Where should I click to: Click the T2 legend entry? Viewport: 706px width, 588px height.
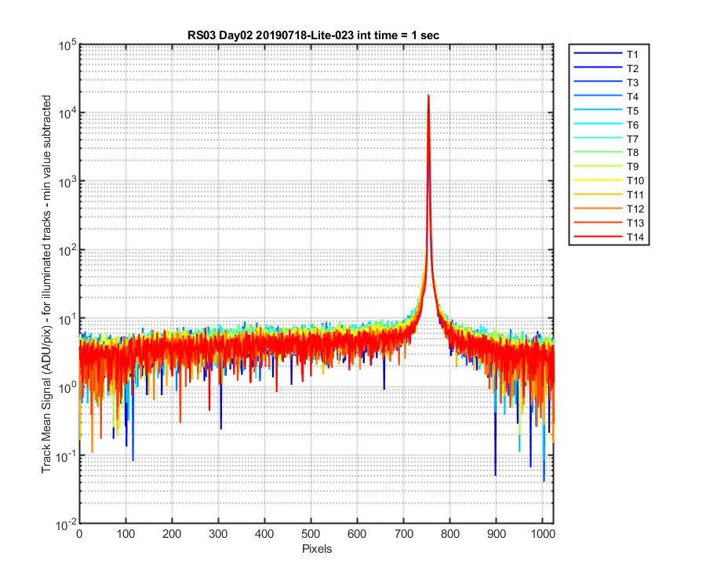coord(606,68)
